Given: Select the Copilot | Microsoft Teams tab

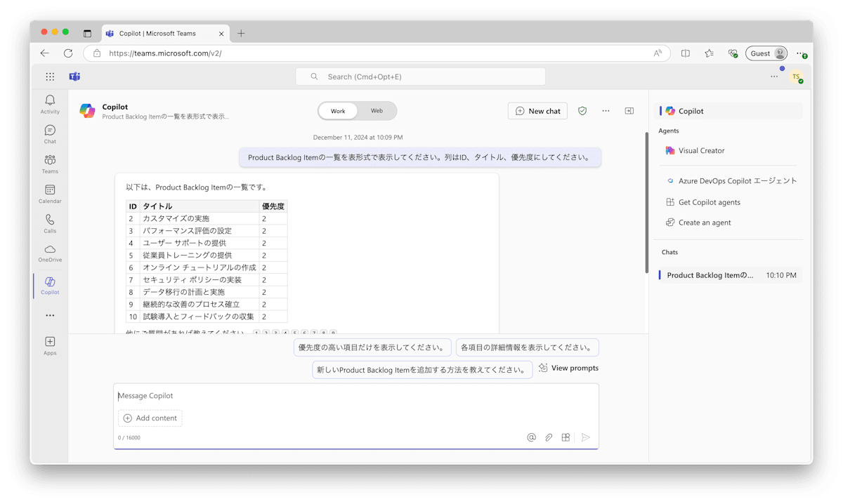Looking at the screenshot, I should [x=165, y=33].
